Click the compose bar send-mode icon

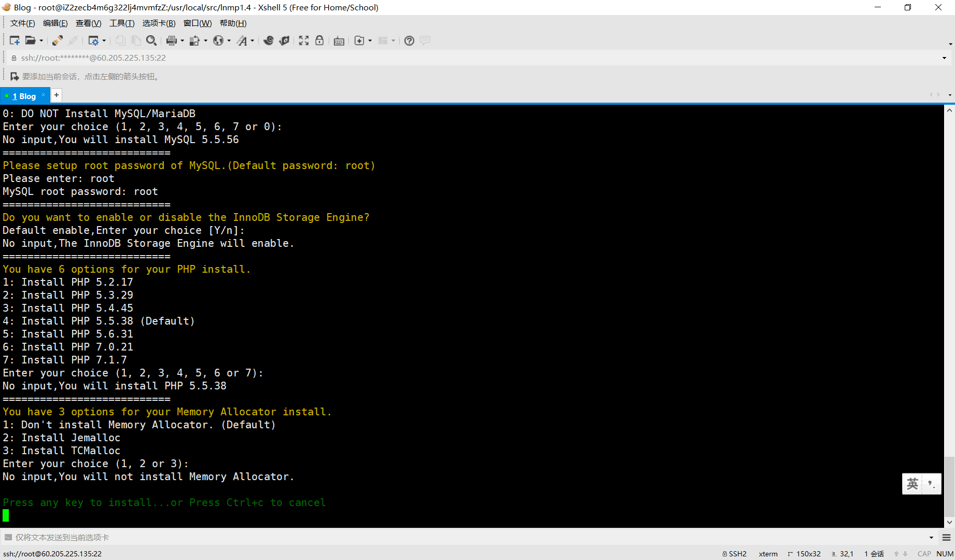pyautogui.click(x=8, y=537)
